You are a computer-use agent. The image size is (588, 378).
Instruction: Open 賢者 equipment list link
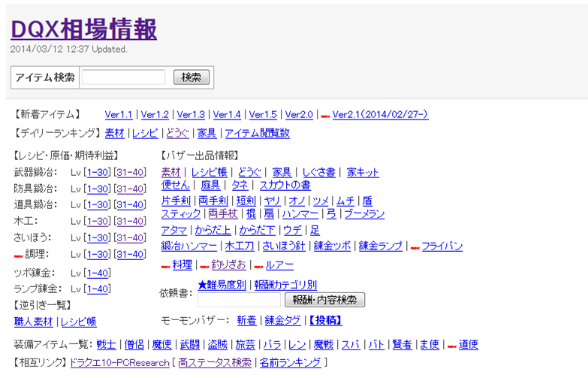[402, 345]
